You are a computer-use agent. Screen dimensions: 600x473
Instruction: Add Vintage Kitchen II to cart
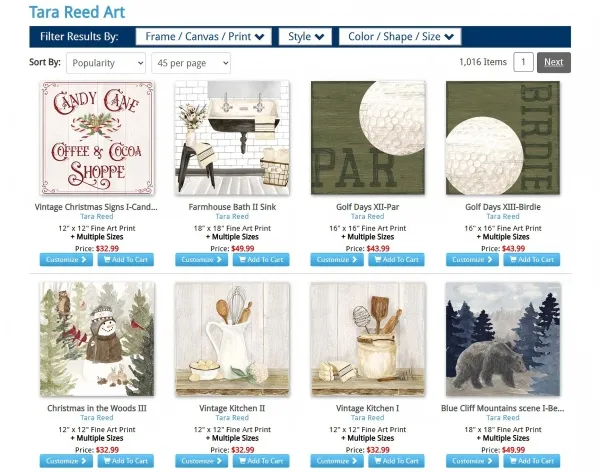(261, 461)
